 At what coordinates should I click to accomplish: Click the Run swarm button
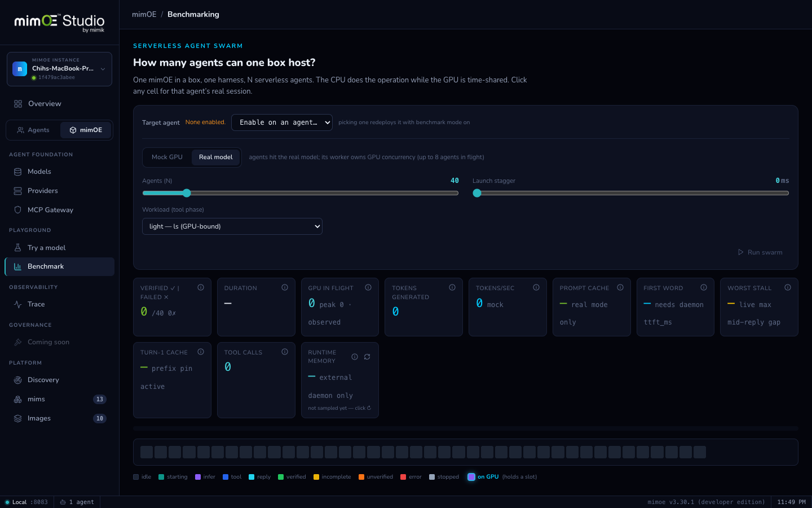(x=760, y=252)
